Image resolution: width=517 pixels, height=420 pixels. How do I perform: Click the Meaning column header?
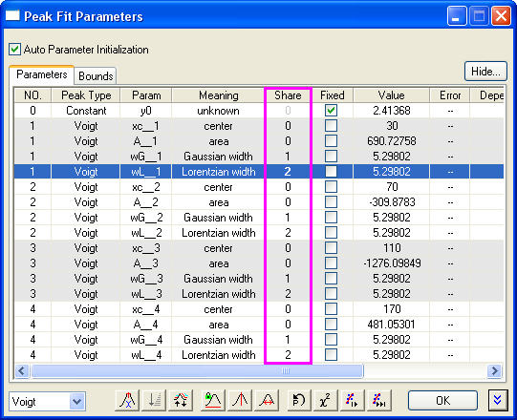pyautogui.click(x=218, y=95)
